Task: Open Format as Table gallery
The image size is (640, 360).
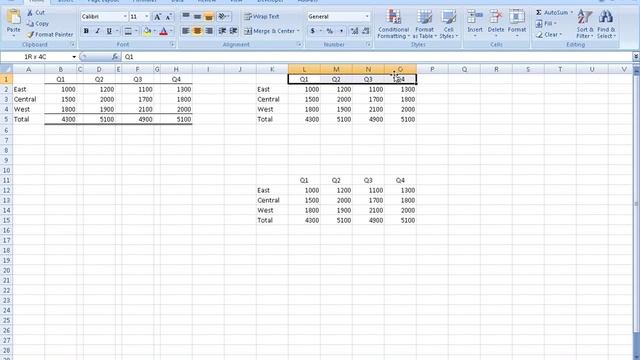Action: click(424, 24)
